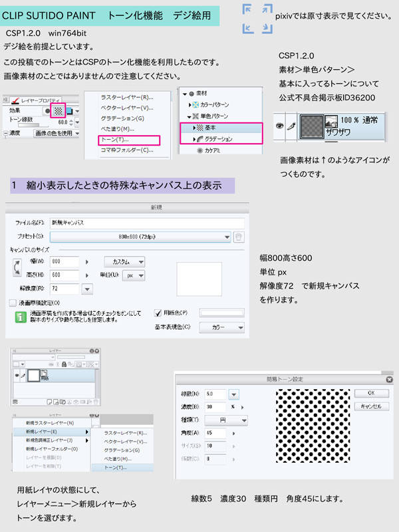The width and height of the screenshot is (399, 532).
Task: Select the blue layer color effect icon
Action: 69,111
